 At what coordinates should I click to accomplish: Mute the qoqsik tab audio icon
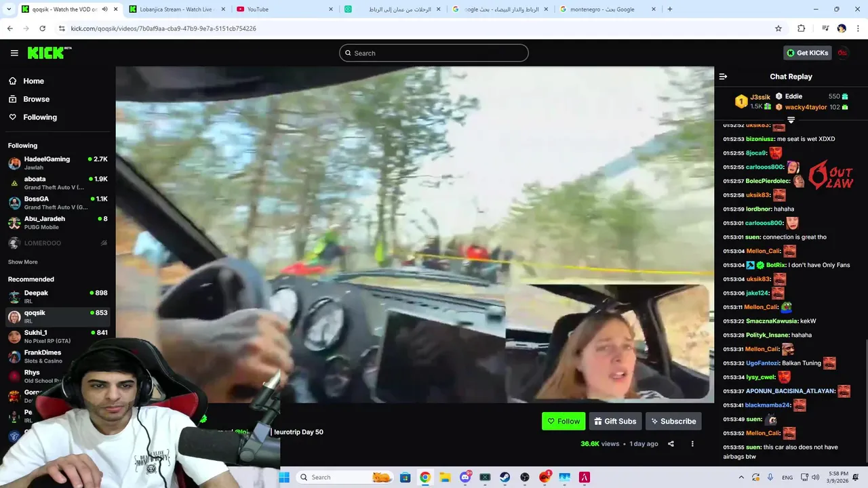[x=104, y=9]
